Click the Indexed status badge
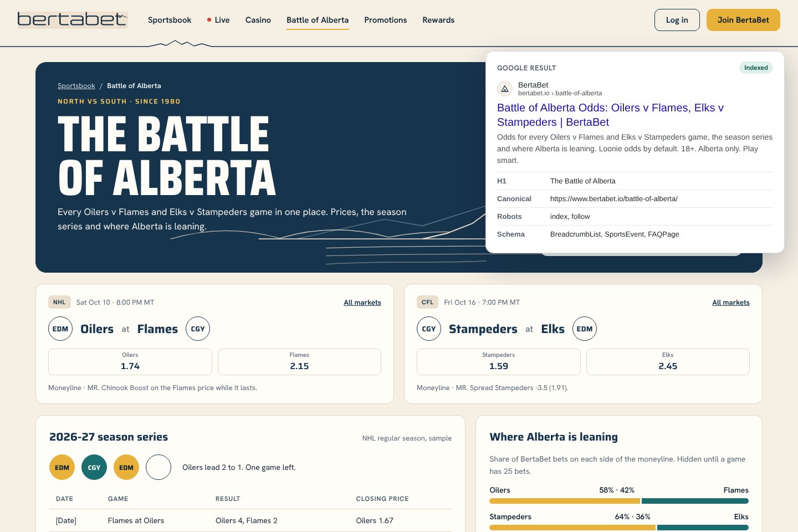Viewport: 798px width, 532px height. click(756, 68)
